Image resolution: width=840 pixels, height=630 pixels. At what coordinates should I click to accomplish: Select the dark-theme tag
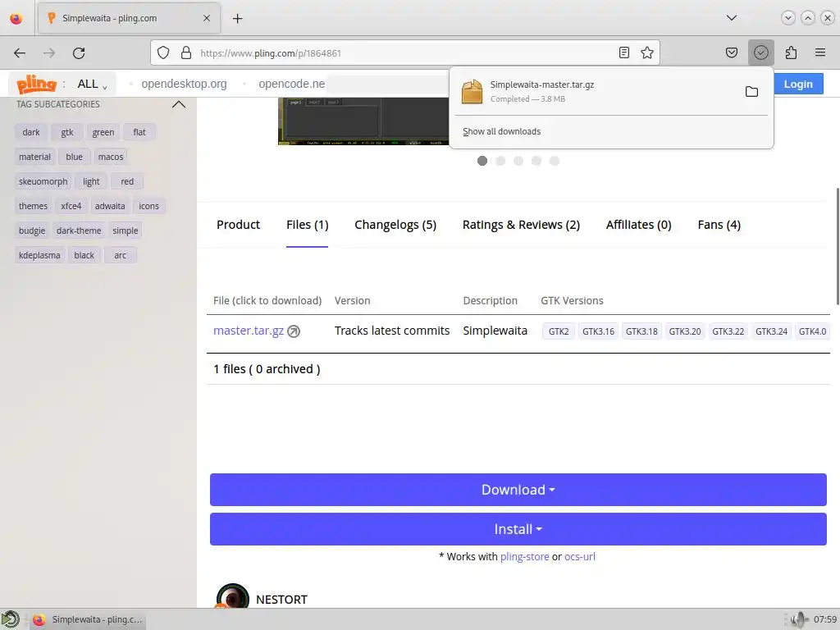[x=79, y=231]
